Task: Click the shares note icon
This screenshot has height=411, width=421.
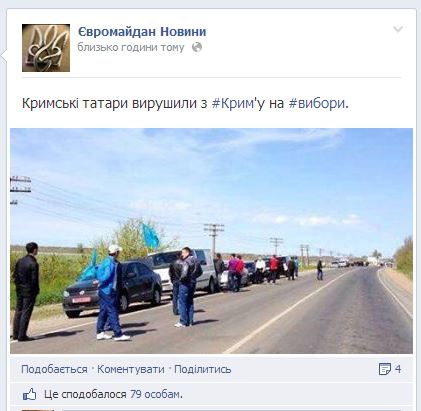Action: click(x=385, y=369)
